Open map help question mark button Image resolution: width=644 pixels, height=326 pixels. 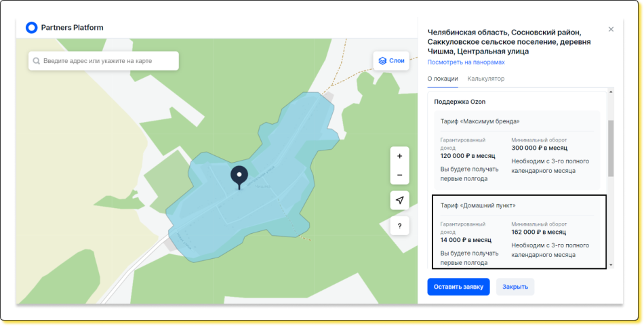[400, 226]
